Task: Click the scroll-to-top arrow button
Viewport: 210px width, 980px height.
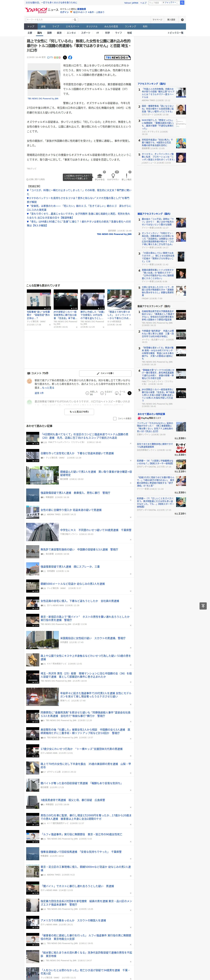Action: [203, 606]
